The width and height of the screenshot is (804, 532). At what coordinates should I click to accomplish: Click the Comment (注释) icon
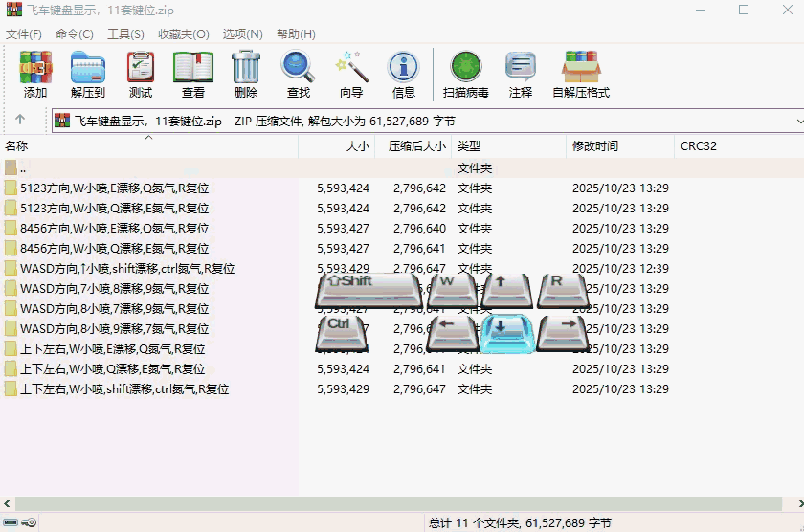pyautogui.click(x=521, y=74)
